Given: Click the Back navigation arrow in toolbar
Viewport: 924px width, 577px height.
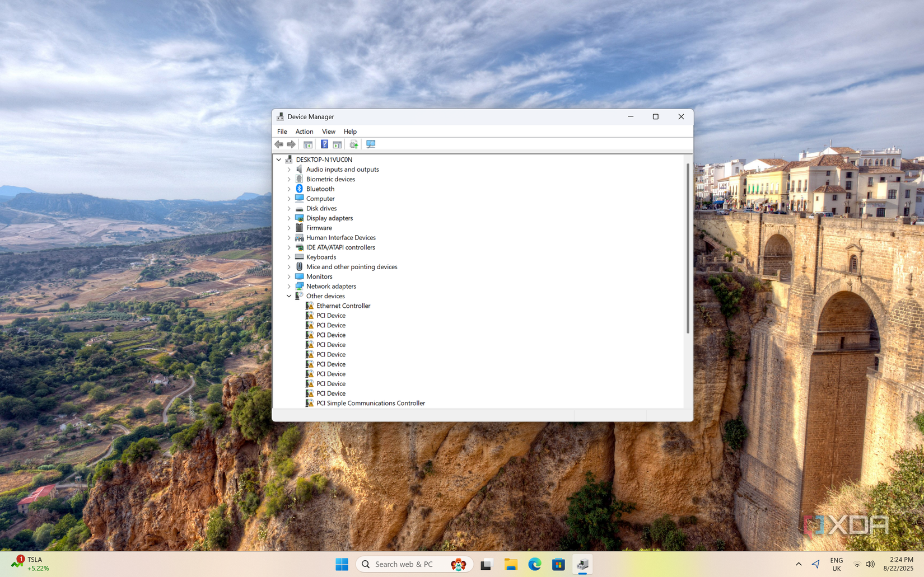Looking at the screenshot, I should (279, 144).
